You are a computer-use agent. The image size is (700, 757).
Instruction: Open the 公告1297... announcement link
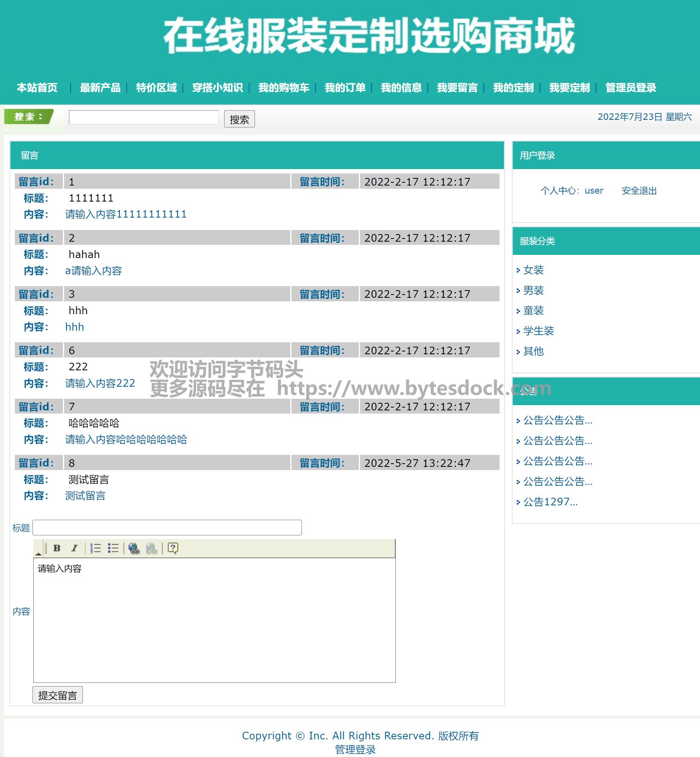coord(550,502)
